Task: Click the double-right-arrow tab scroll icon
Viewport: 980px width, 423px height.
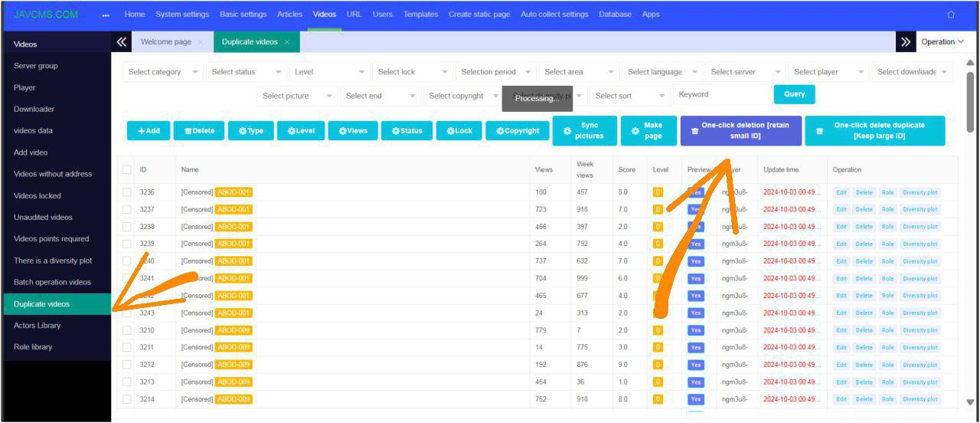Action: 906,42
